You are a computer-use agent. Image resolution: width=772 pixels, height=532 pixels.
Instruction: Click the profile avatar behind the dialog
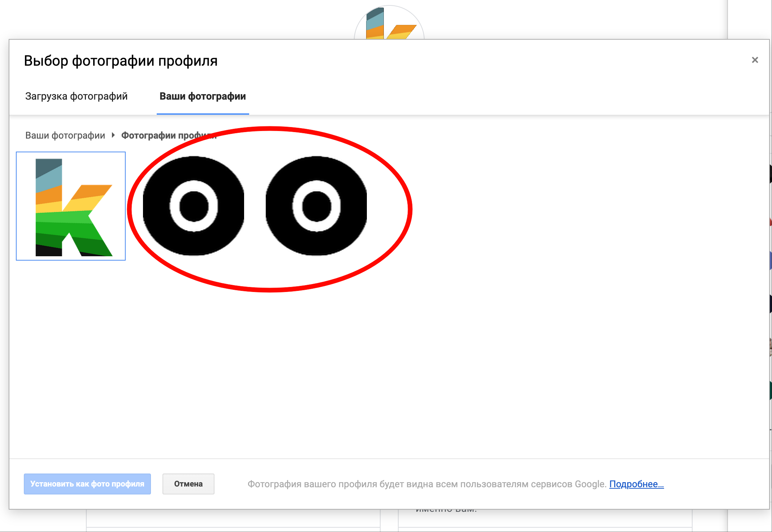tap(389, 22)
